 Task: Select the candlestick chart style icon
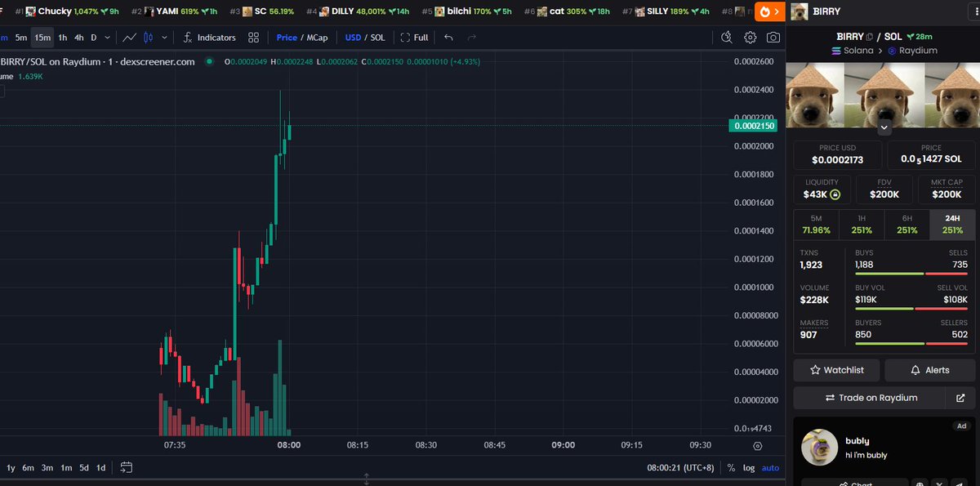[149, 38]
